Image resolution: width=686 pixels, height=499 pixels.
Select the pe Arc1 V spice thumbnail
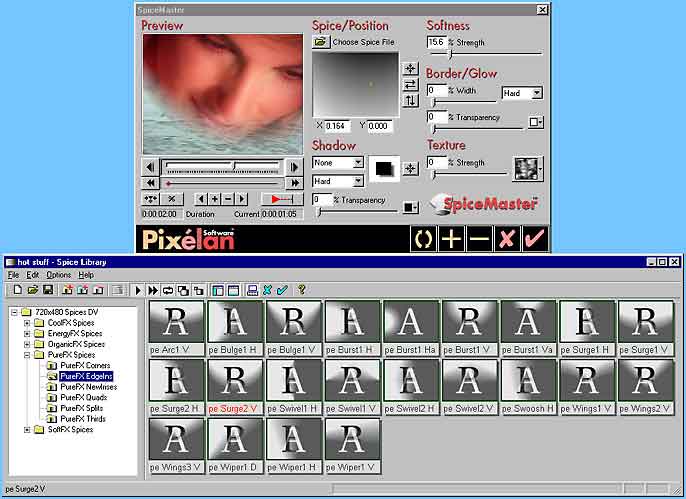click(176, 328)
